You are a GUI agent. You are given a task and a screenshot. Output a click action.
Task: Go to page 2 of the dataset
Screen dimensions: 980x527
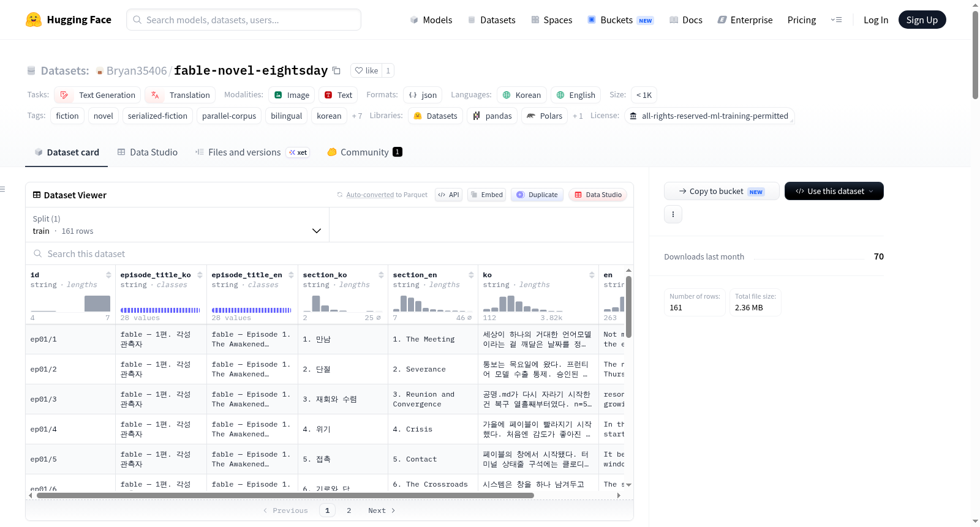[349, 510]
